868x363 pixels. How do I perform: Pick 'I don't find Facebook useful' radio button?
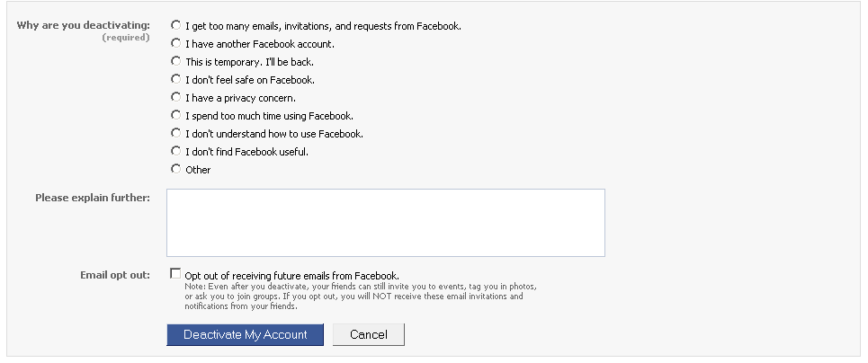tap(176, 151)
